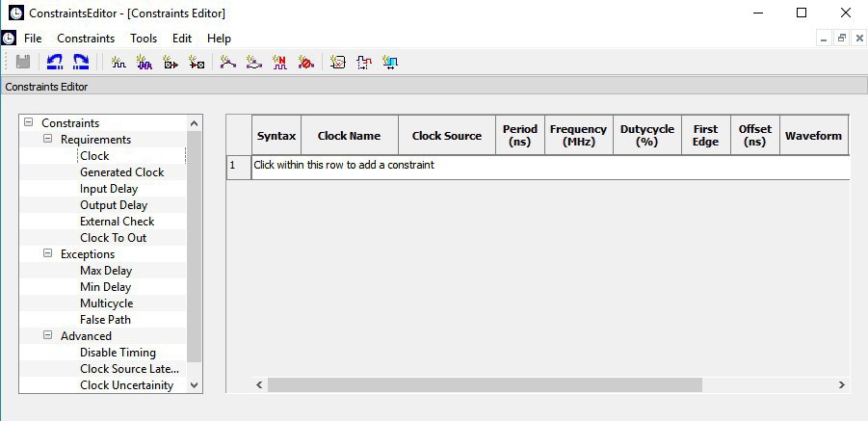Click the Add Max Delay toolbar icon
Image resolution: width=868 pixels, height=421 pixels.
228,62
